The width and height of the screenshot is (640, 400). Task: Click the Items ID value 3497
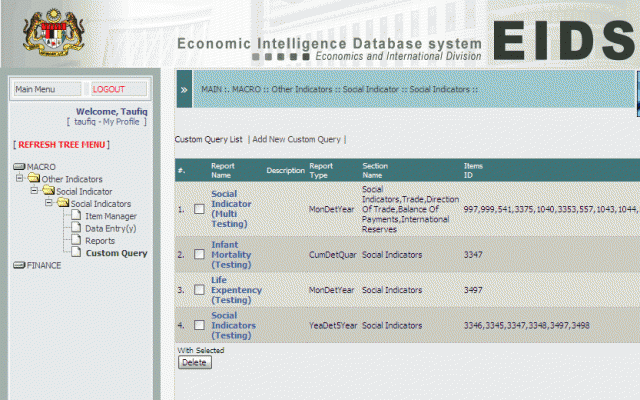coord(473,290)
